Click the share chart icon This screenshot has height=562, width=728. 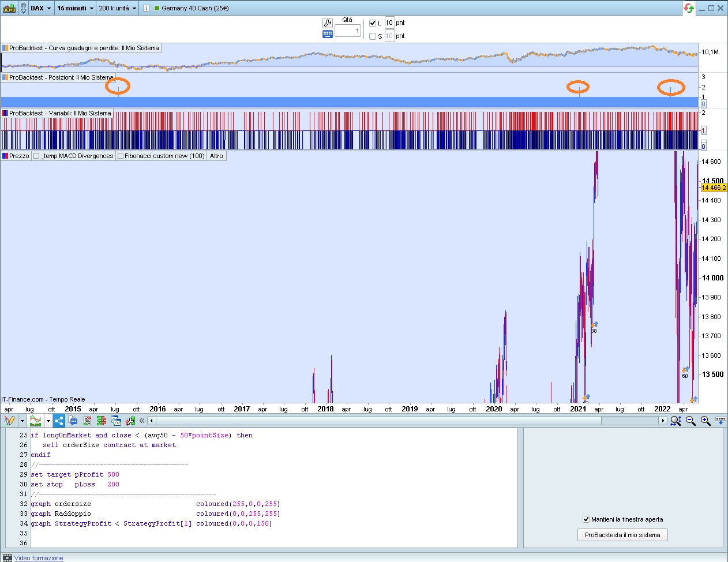point(59,421)
